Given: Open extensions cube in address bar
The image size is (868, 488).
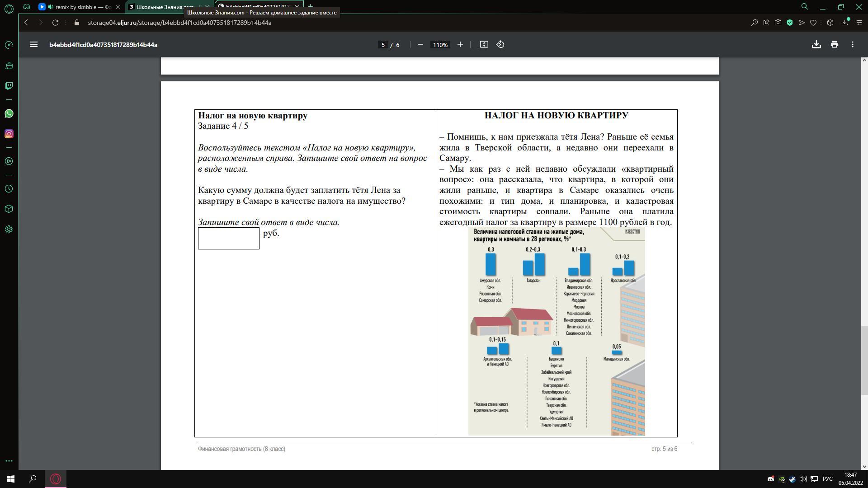Looking at the screenshot, I should [830, 23].
